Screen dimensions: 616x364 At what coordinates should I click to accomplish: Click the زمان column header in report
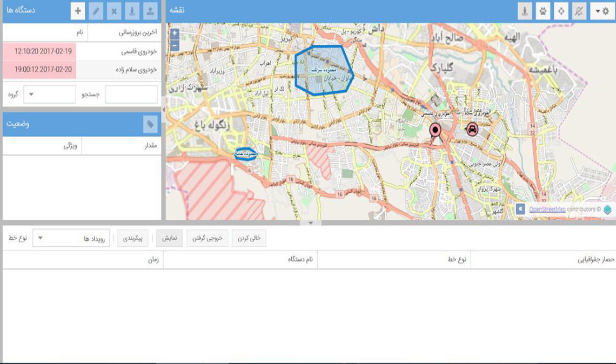(x=83, y=260)
